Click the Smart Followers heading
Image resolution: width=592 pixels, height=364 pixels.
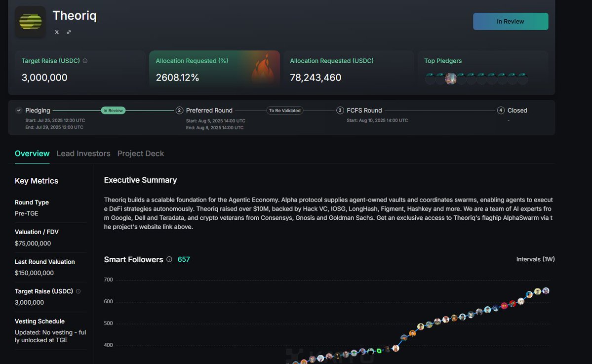tap(134, 259)
